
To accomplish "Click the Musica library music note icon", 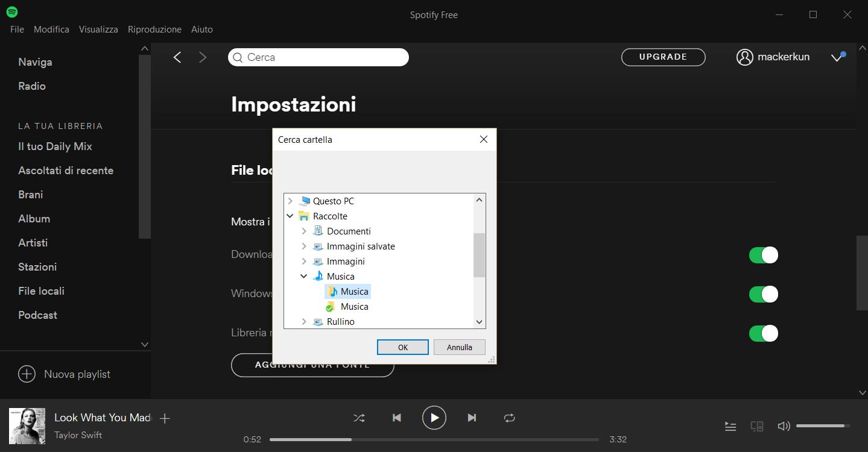I will (318, 277).
